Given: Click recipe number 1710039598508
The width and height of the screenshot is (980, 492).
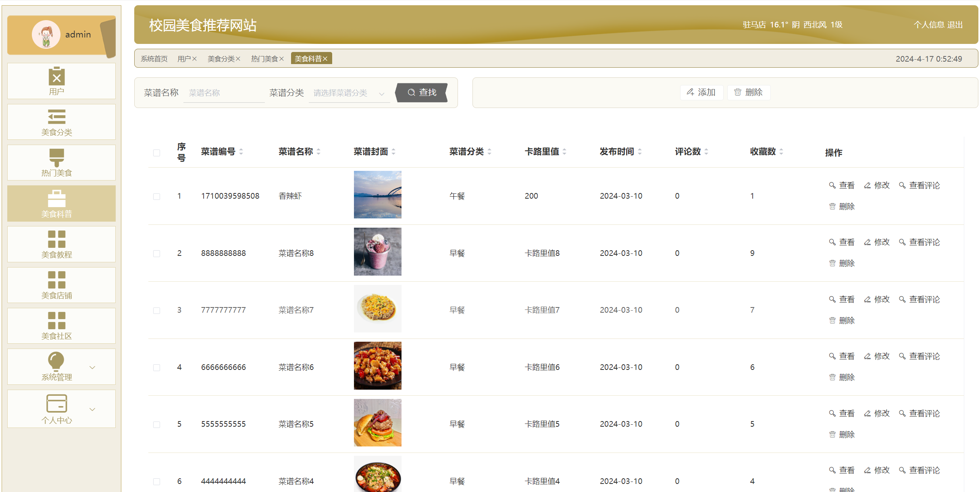Looking at the screenshot, I should tap(230, 196).
